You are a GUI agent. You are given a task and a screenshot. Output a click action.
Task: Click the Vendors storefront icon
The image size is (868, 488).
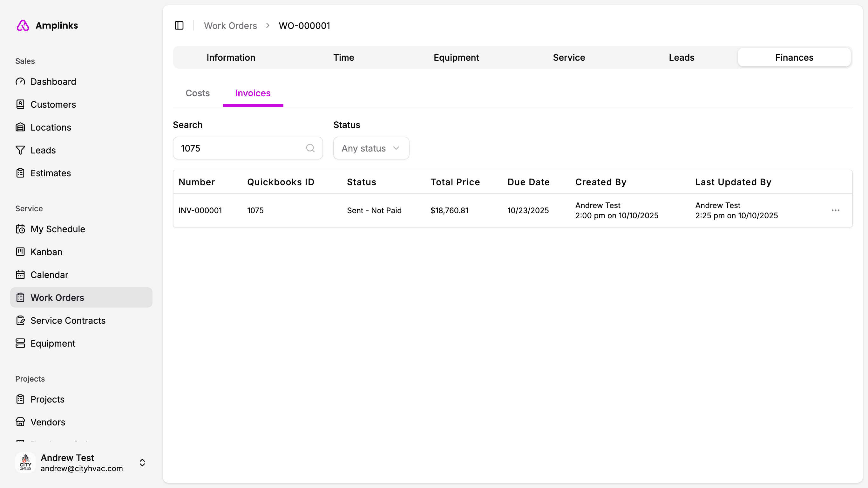click(x=20, y=422)
